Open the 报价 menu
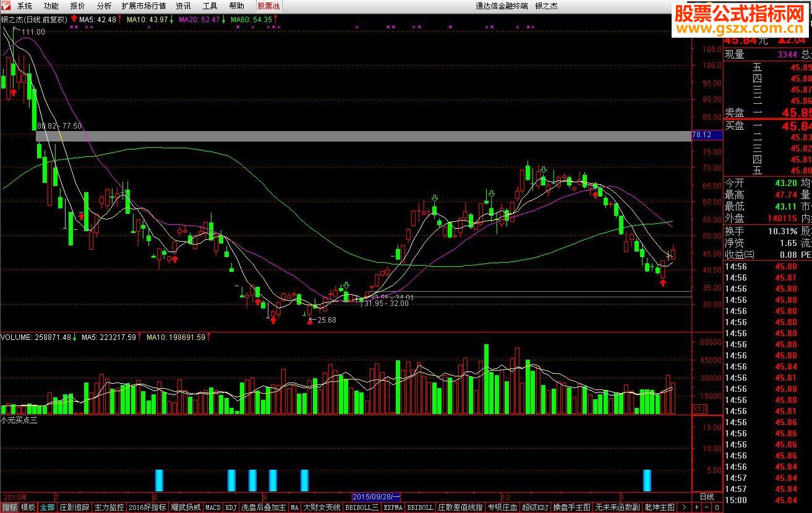 click(77, 6)
